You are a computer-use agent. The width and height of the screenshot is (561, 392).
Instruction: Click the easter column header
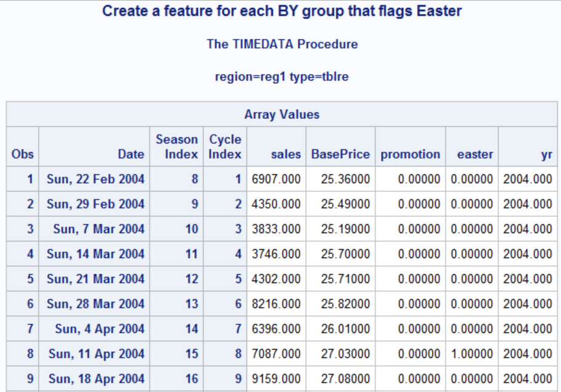point(473,154)
